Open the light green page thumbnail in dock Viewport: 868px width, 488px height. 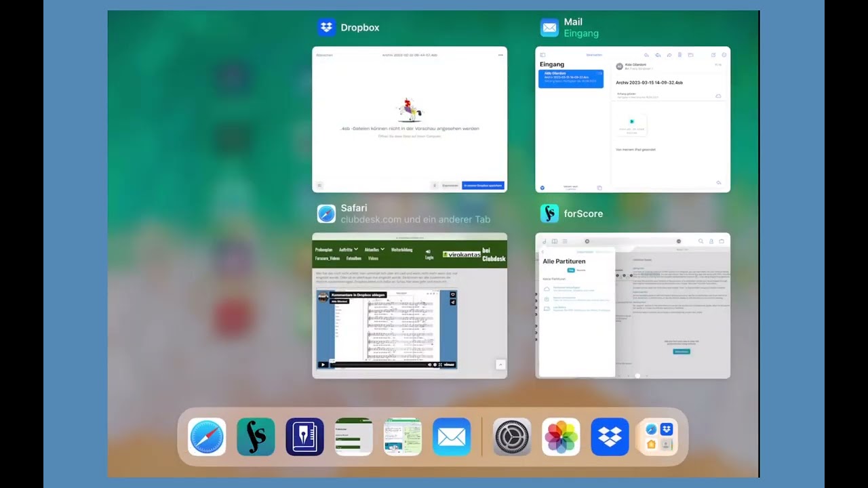[403, 436]
